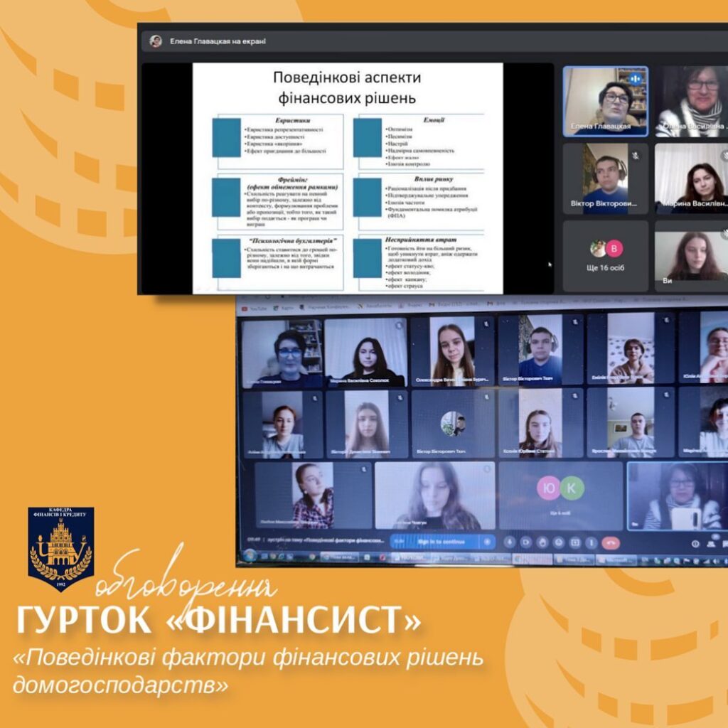Click presenter avatar beside Елена Главацкая на екрані
The image size is (728, 728).
click(156, 41)
